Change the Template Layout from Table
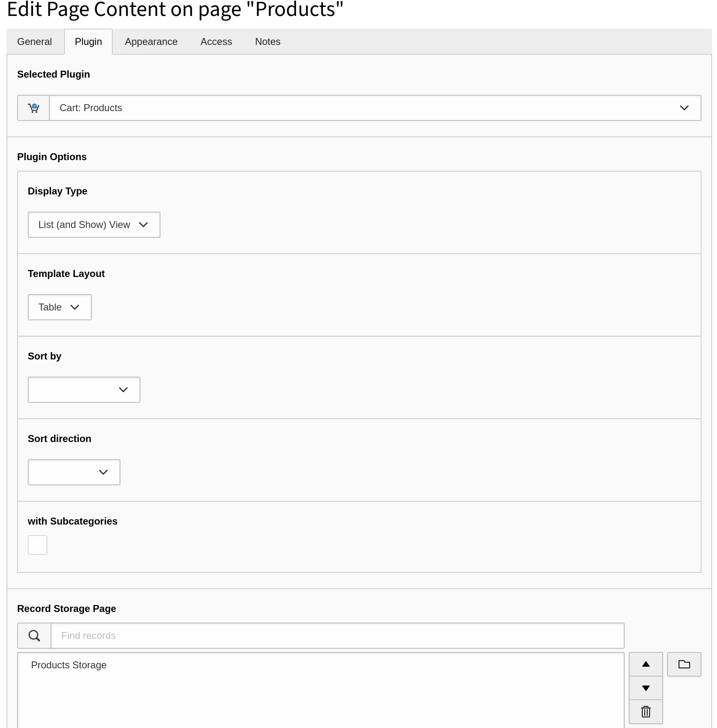717x728 pixels. point(59,307)
